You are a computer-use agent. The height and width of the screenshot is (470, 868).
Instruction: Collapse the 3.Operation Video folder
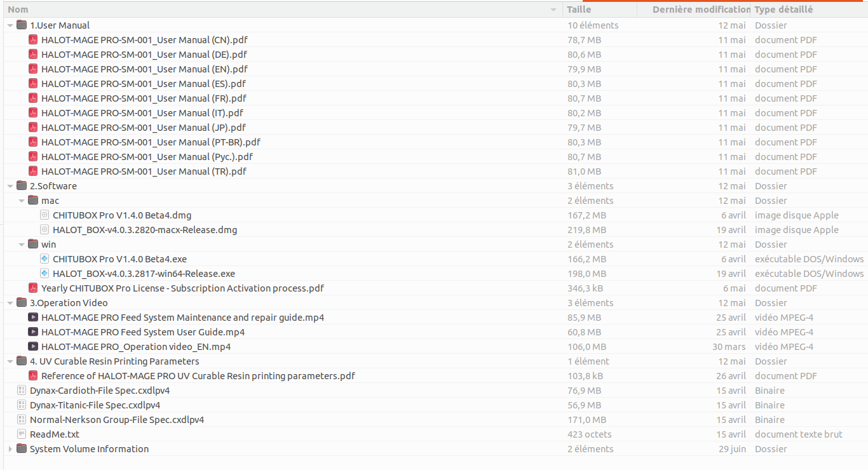10,303
